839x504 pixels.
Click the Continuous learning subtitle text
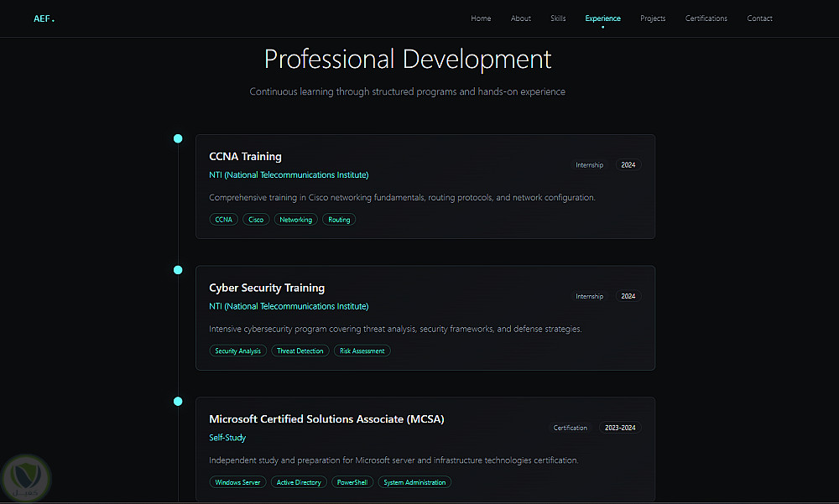407,91
